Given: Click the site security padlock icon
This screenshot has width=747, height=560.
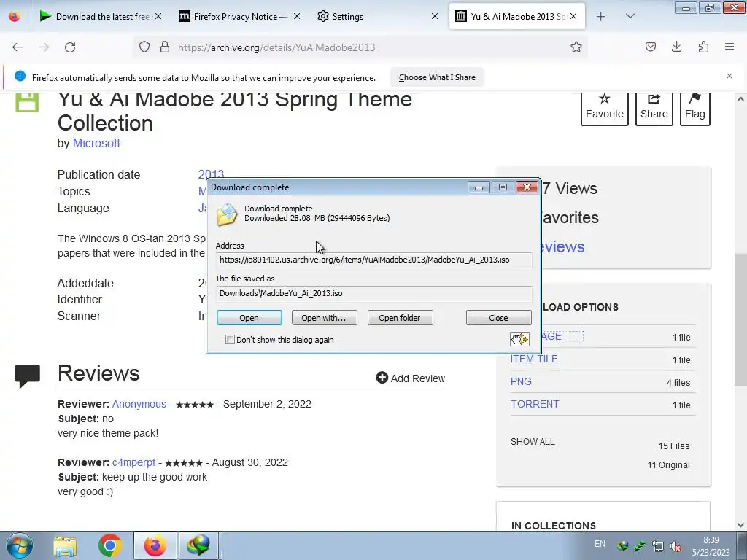Looking at the screenshot, I should pos(165,47).
